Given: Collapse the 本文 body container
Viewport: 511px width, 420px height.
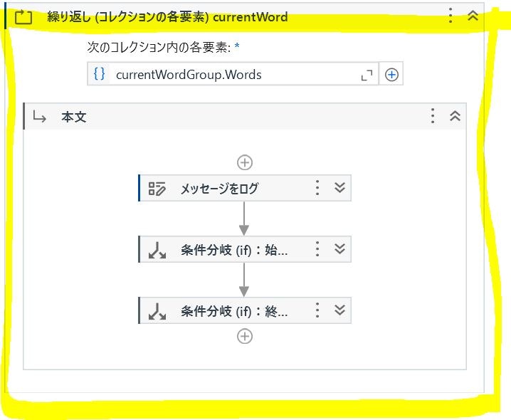Looking at the screenshot, I should [x=455, y=116].
